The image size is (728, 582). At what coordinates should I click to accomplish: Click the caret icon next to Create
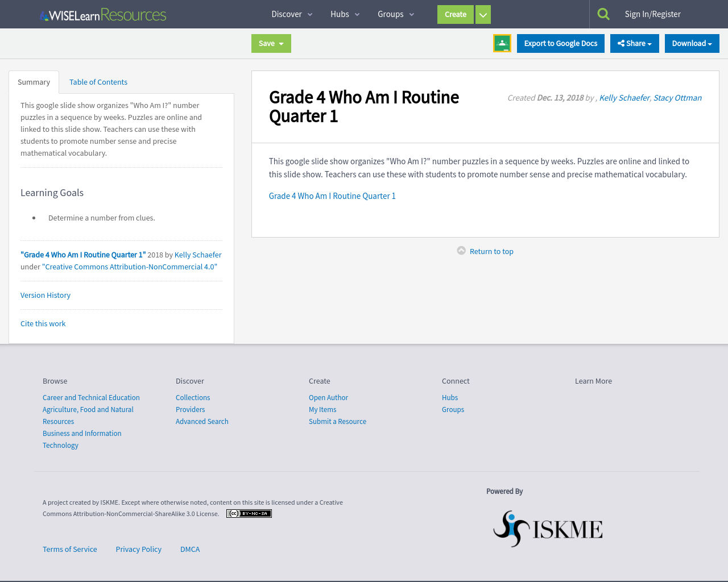coord(483,14)
